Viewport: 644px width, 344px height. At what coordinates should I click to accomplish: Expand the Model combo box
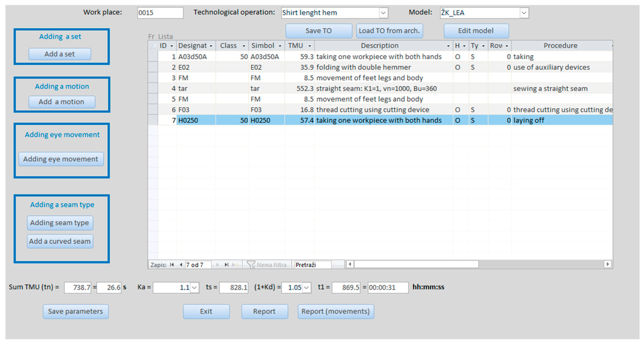click(x=524, y=13)
